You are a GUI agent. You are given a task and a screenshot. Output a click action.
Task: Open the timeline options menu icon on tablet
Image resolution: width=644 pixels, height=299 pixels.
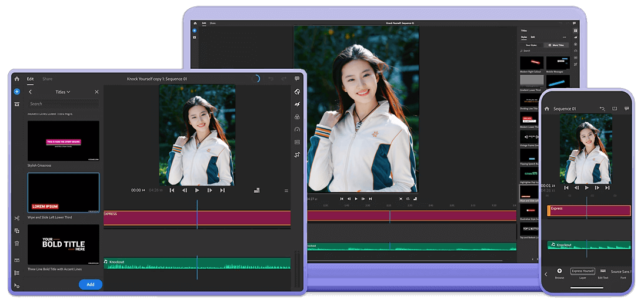pos(286,191)
